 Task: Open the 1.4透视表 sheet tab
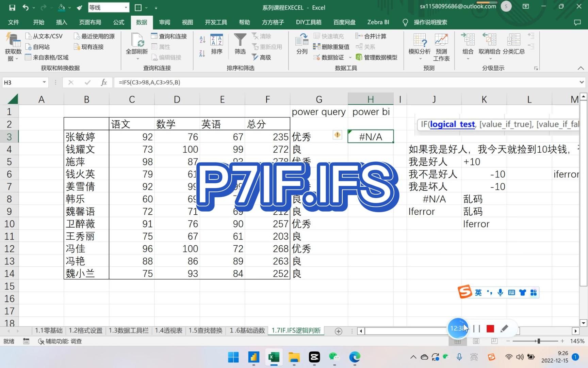pyautogui.click(x=168, y=330)
